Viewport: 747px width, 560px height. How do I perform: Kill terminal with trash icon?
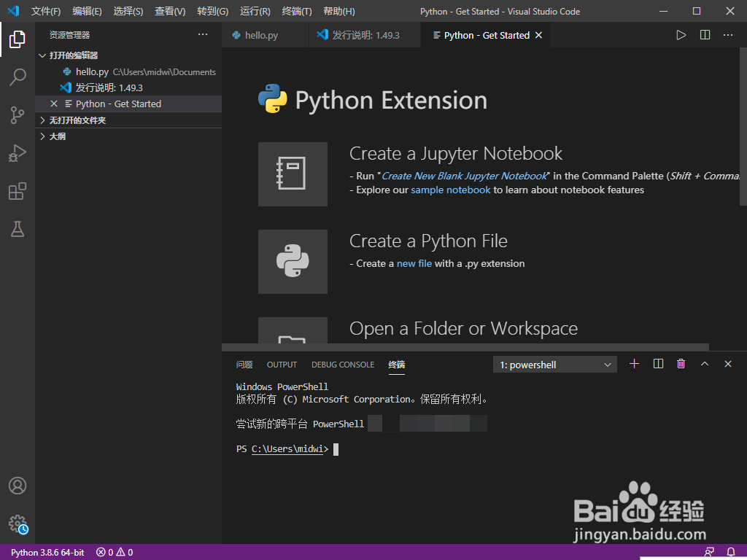(681, 364)
